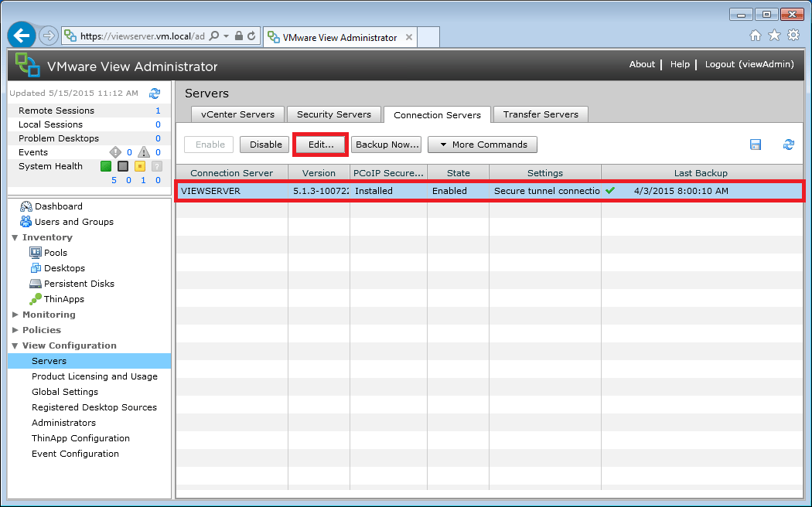Click the green System Health indicator
Viewport: 812px width, 507px height.
(x=106, y=165)
